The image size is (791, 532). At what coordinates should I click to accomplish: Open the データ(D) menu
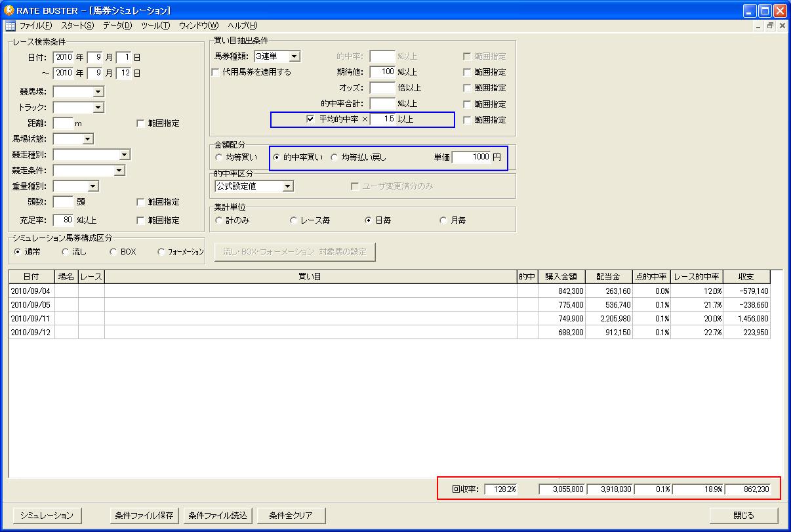coord(117,26)
